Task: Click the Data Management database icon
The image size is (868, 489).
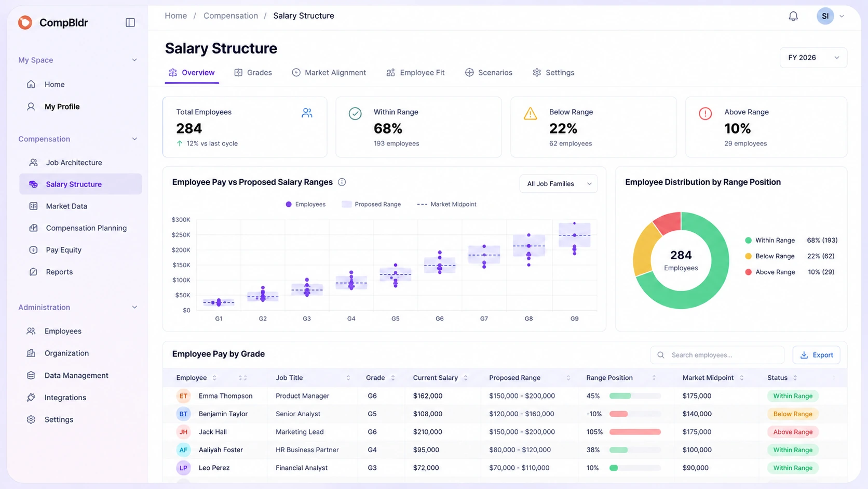Action: [x=31, y=375]
